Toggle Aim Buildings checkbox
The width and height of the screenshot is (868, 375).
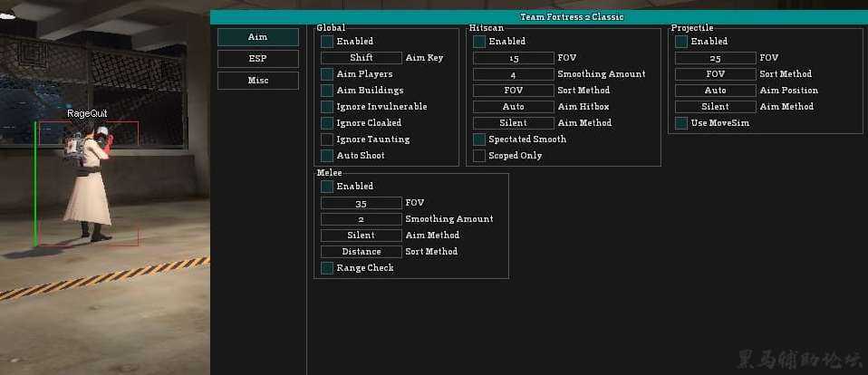tap(327, 91)
